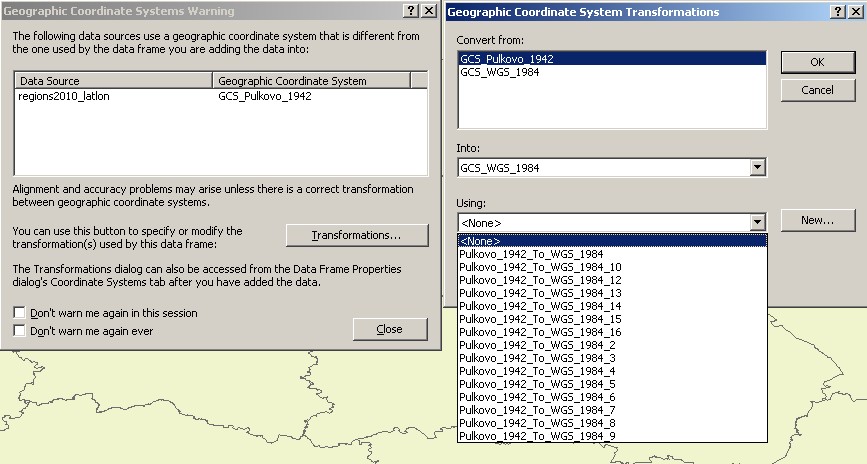Viewport: 867px width, 464px height.
Task: Click the New... transformation button
Action: [x=818, y=220]
